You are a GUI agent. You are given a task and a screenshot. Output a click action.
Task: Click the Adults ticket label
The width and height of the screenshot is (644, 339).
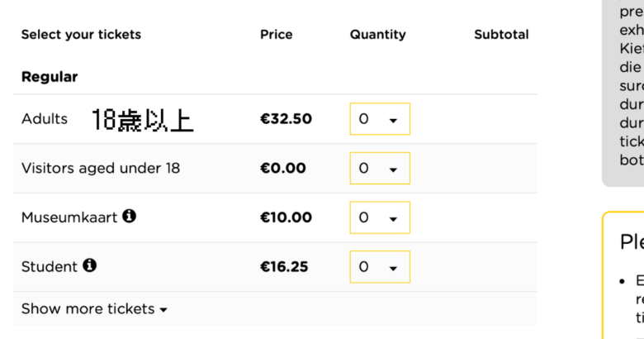tap(45, 119)
